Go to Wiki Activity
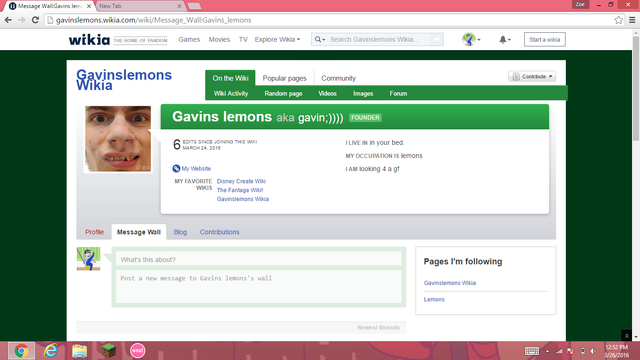This screenshot has width=640, height=360. tap(231, 93)
